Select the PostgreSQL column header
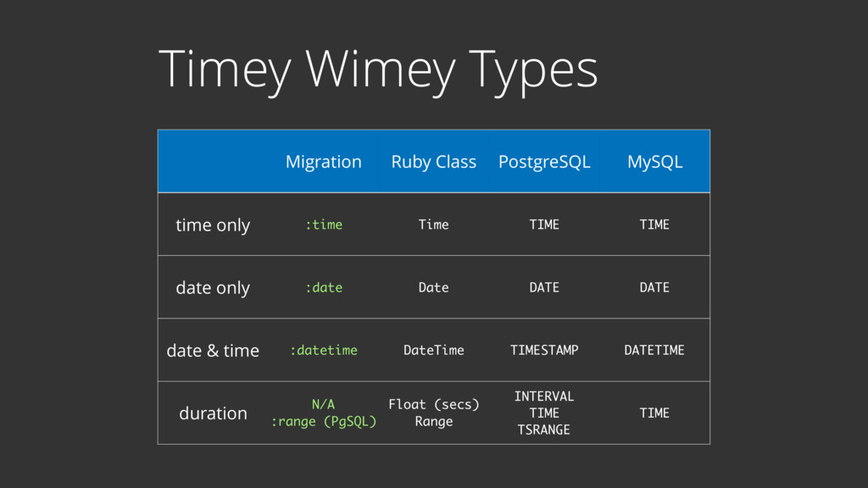Image resolution: width=868 pixels, height=488 pixels. tap(544, 162)
